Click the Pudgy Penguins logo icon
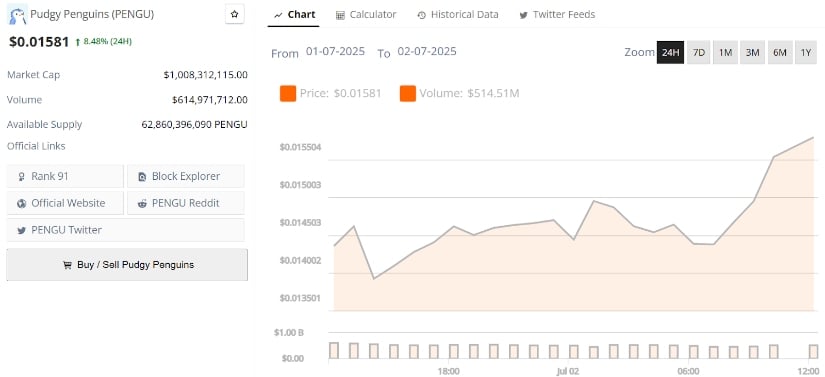The image size is (825, 377). coord(17,15)
